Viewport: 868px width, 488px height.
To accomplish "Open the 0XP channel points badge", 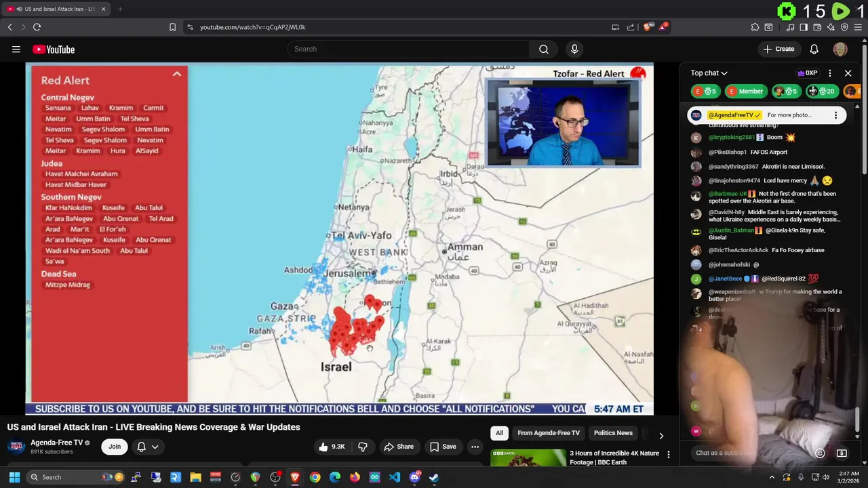I will 807,73.
